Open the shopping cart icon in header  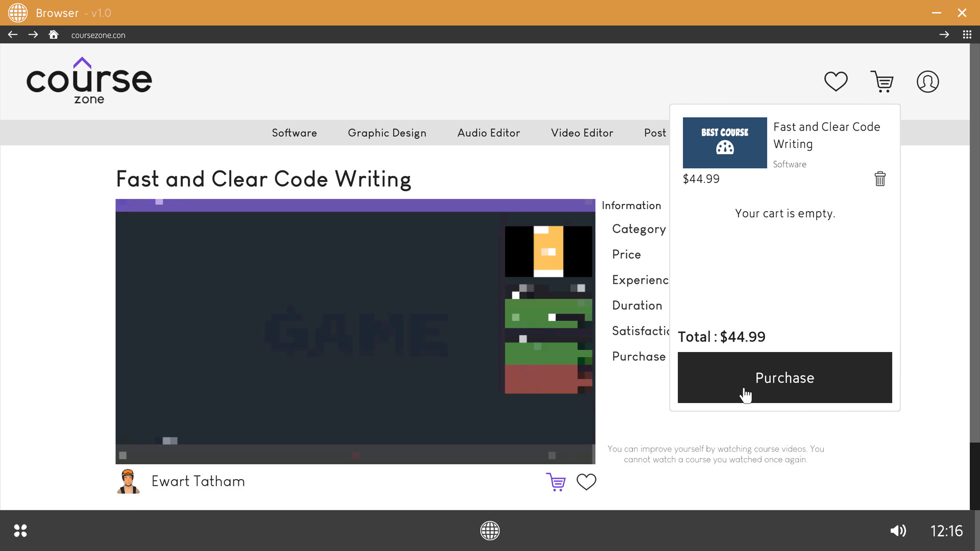(x=883, y=81)
